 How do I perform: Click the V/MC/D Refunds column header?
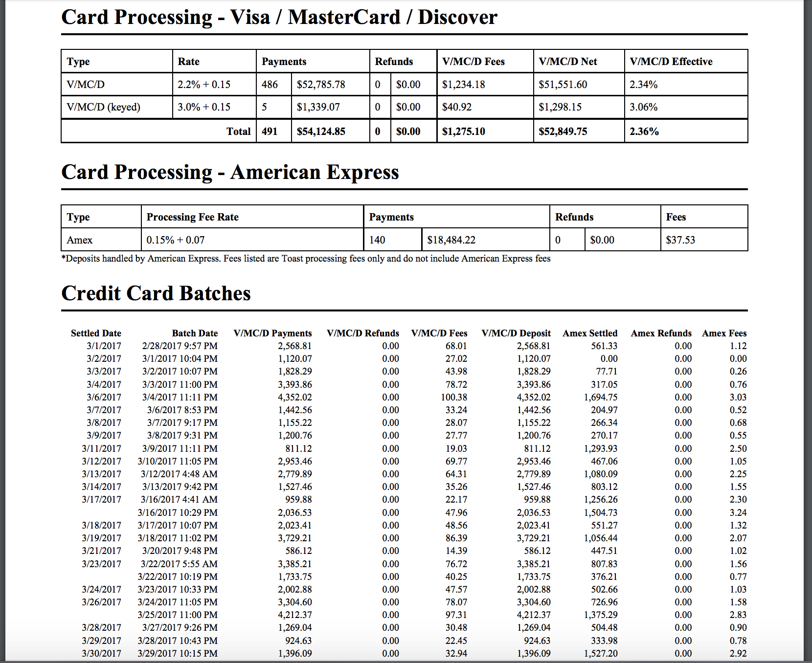363,333
